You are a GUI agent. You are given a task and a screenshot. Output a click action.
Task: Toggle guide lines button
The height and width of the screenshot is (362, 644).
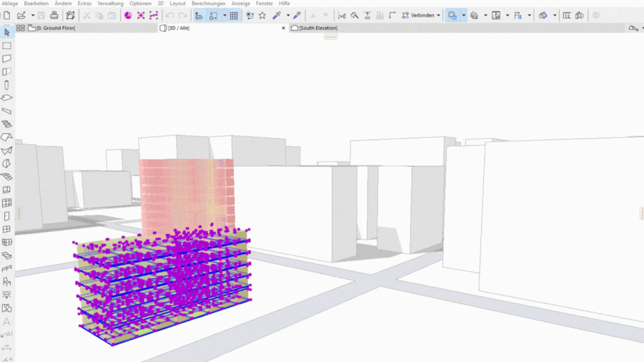(x=199, y=15)
